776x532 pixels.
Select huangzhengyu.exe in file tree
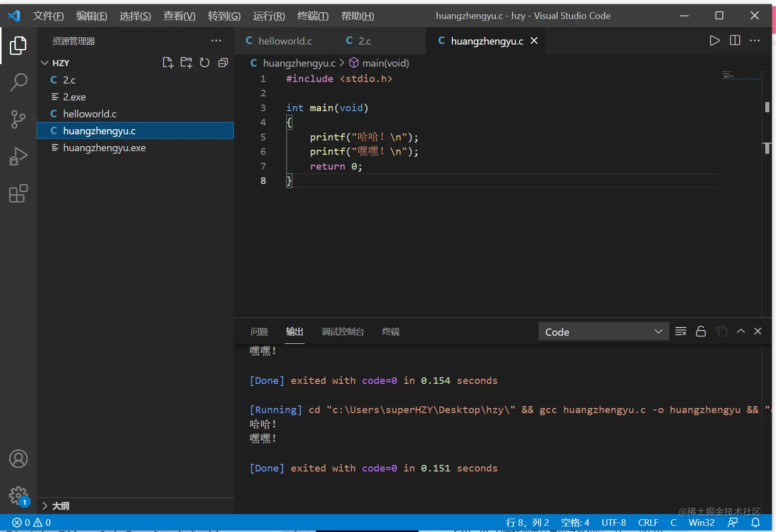pyautogui.click(x=135, y=148)
